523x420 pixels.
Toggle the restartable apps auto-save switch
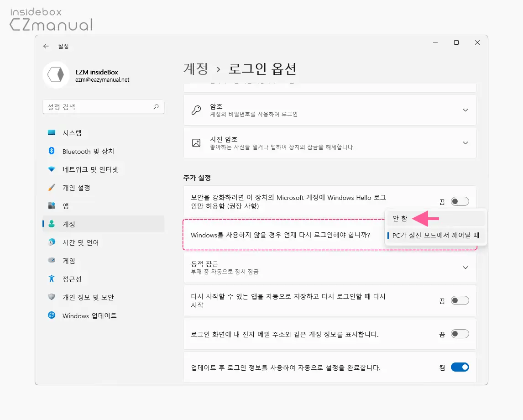pos(460,300)
